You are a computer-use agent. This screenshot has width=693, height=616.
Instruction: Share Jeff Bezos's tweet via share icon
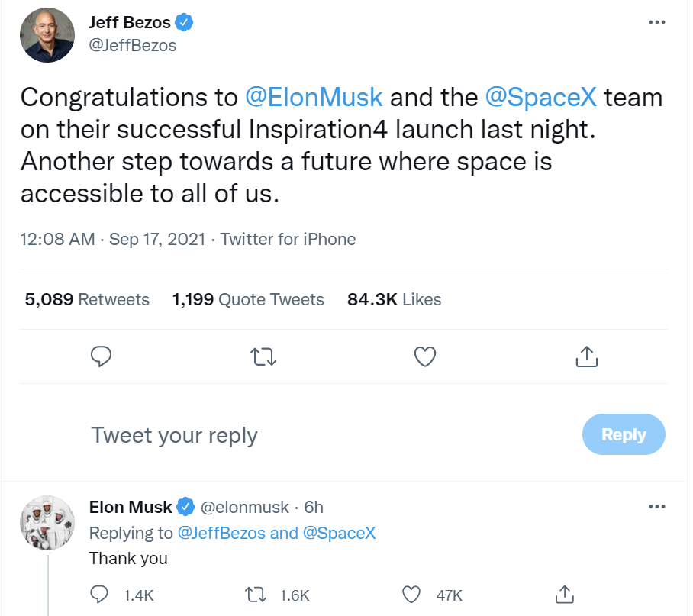point(585,356)
